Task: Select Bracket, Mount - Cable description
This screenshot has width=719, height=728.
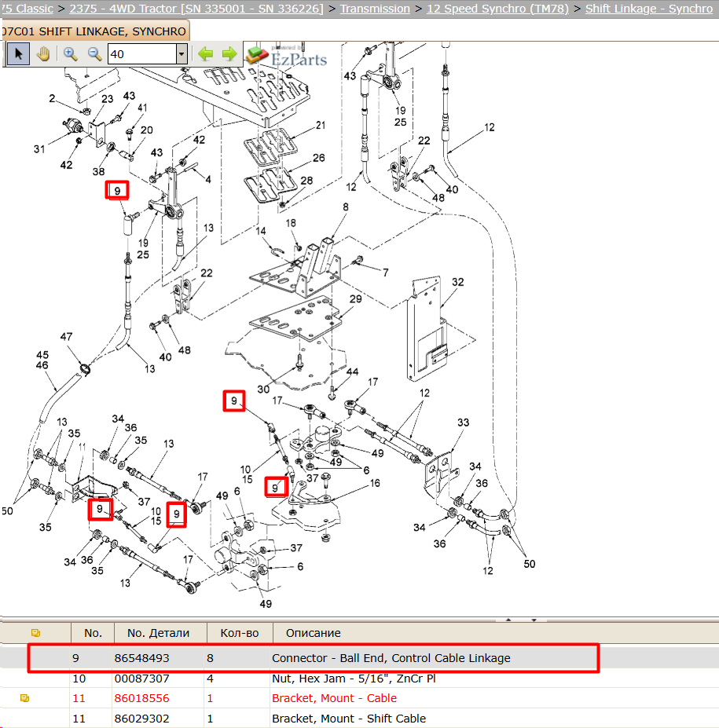Action: [334, 698]
